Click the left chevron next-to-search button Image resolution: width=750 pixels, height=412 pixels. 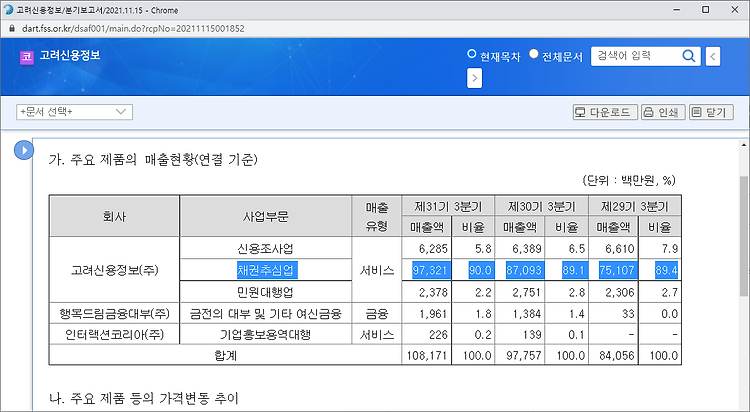coord(713,56)
